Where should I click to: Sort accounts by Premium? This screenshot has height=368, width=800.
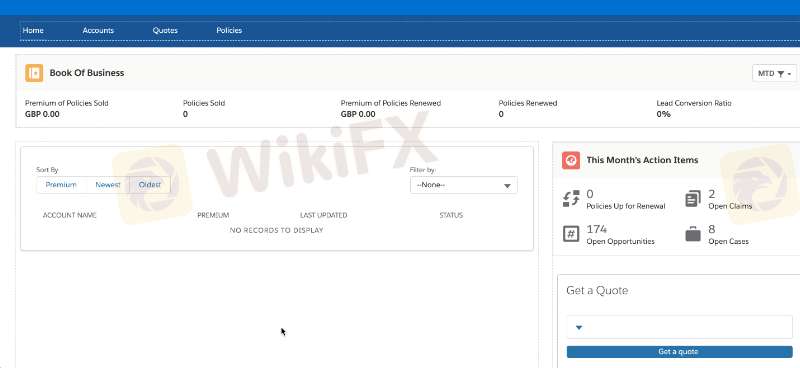coord(61,185)
